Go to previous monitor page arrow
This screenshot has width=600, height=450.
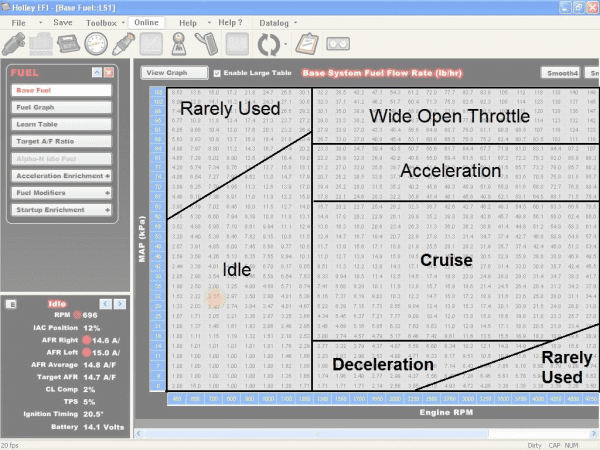pos(105,304)
